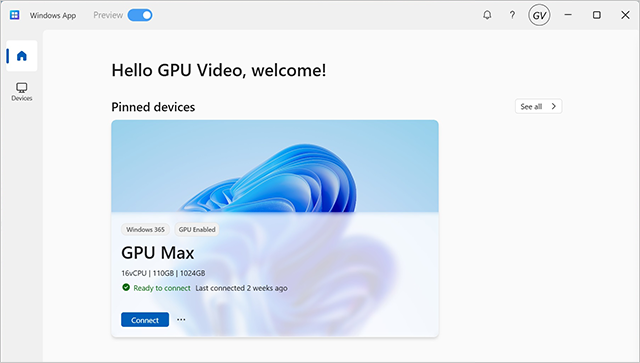Screen dimensions: 640x363
Task: Click the Windows 365 tag
Action: pos(145,229)
